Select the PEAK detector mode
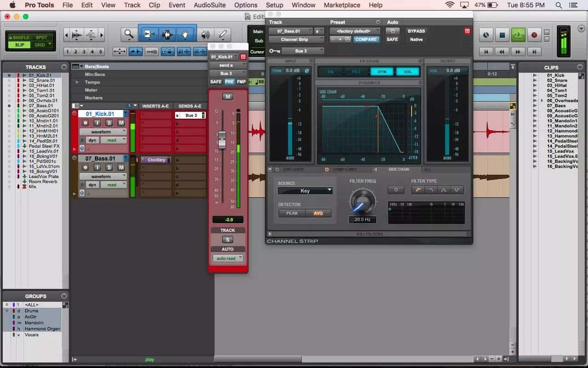 [292, 213]
